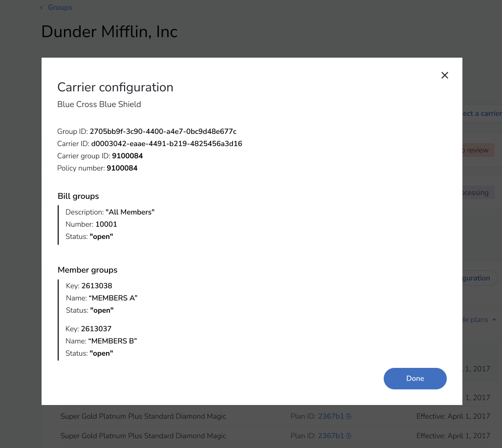Click the Bill groups section heading

pos(78,196)
